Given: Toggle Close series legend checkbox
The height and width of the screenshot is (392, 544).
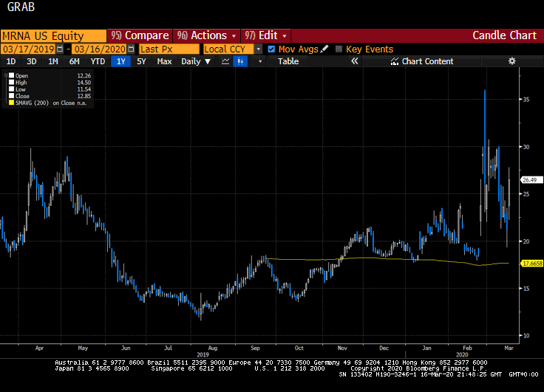Looking at the screenshot, I should pos(11,96).
